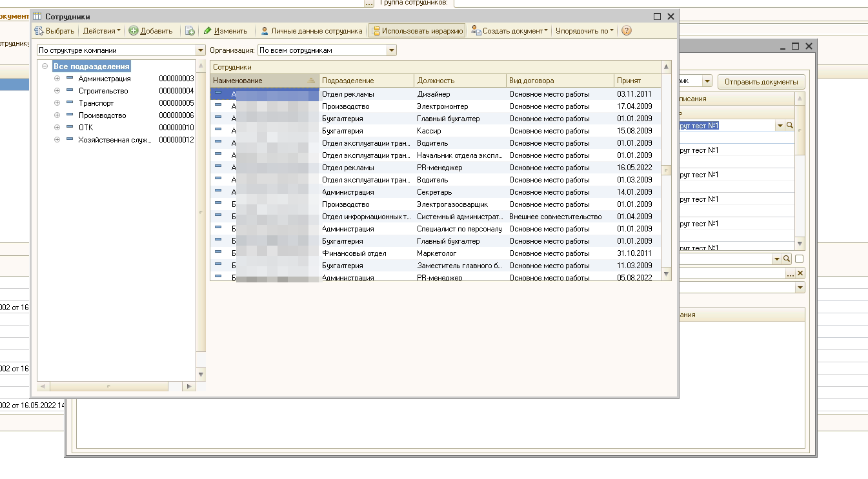Click Личные данные сотрудника button

(311, 30)
